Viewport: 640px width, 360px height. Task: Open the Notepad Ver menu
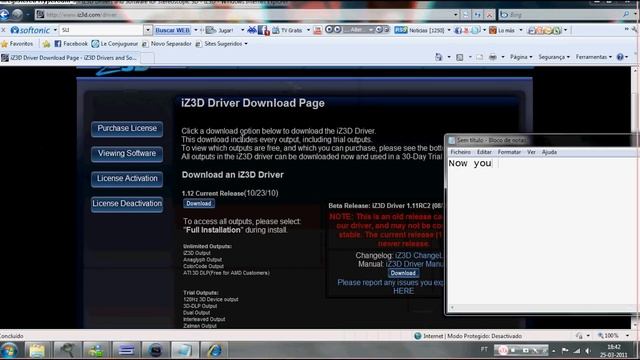[x=531, y=152]
